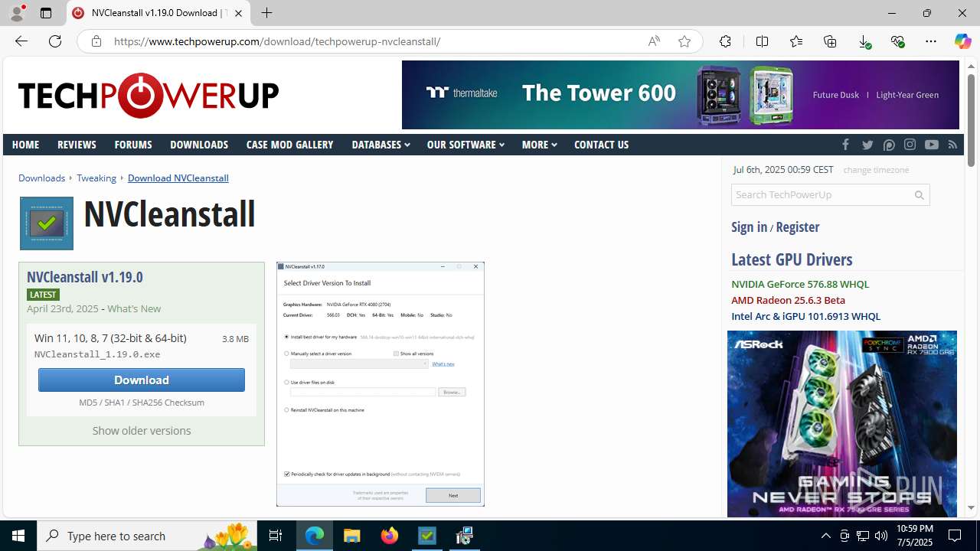Open NVIDIA GeForce 576.88 WHQL driver link
This screenshot has width=980, height=551.
coord(800,284)
